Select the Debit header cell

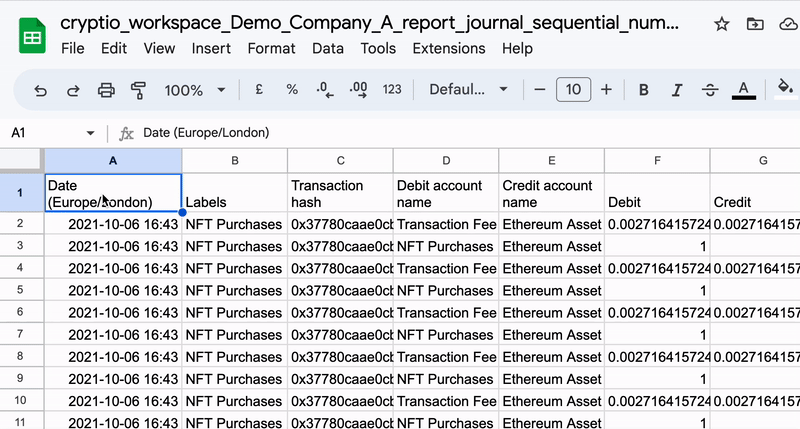(657, 193)
